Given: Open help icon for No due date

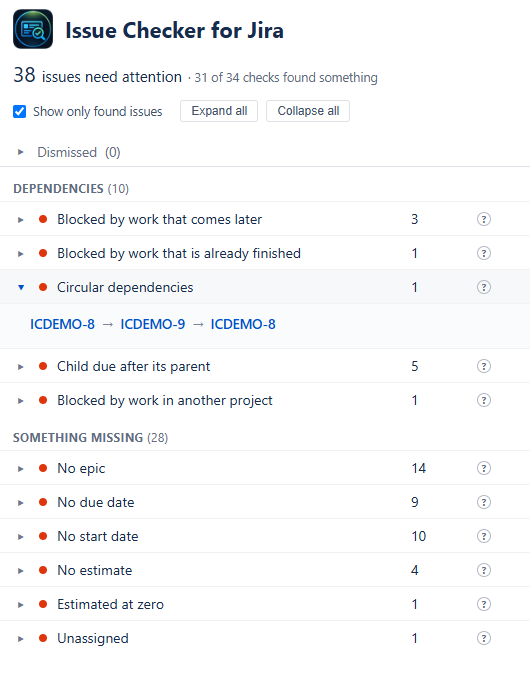Looking at the screenshot, I should [x=483, y=503].
